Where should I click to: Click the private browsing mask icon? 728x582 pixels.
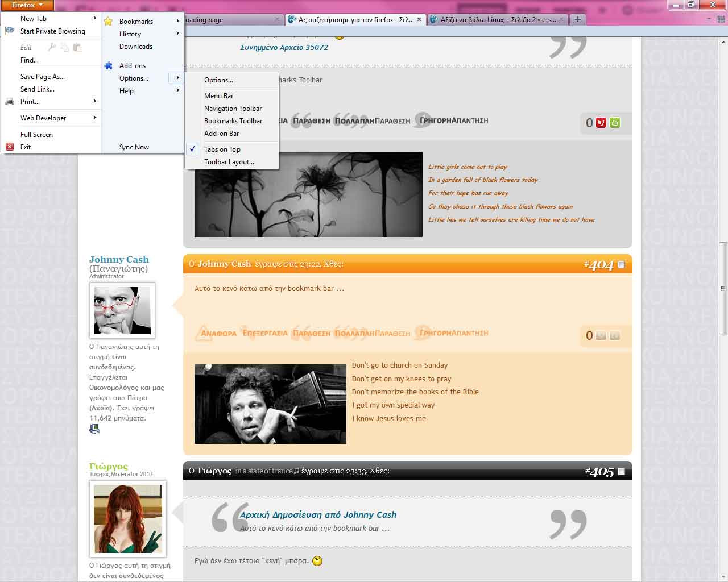pos(10,31)
